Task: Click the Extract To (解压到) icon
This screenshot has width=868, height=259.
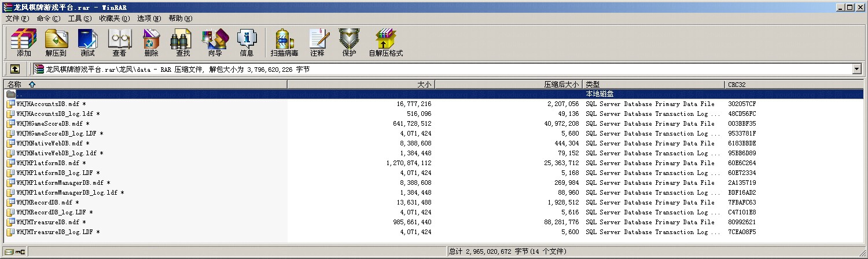Action: coord(56,42)
